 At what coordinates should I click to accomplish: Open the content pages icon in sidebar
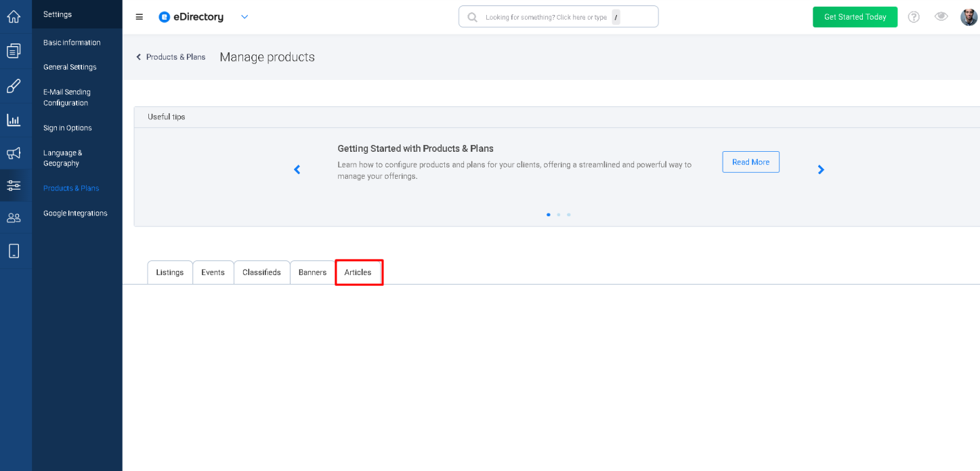pyautogui.click(x=14, y=51)
